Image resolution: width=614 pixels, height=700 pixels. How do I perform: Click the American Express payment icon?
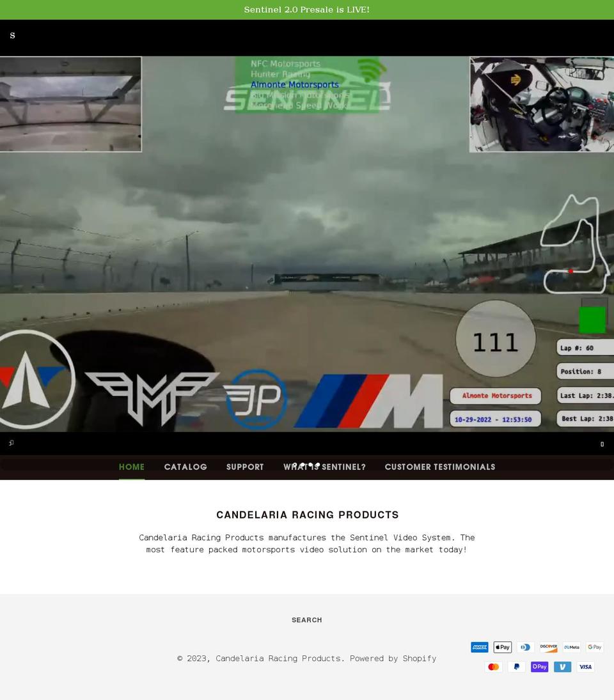(x=480, y=648)
